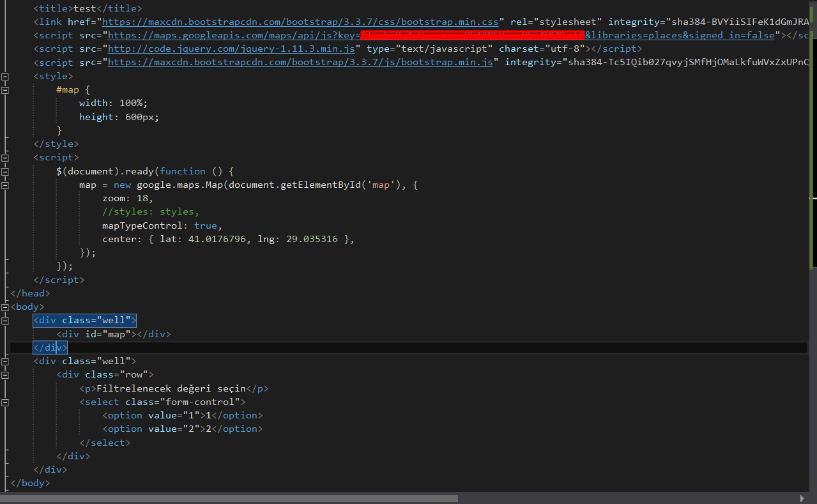The height and width of the screenshot is (504, 817).
Task: Collapse the <body> element
Action: 6,307
